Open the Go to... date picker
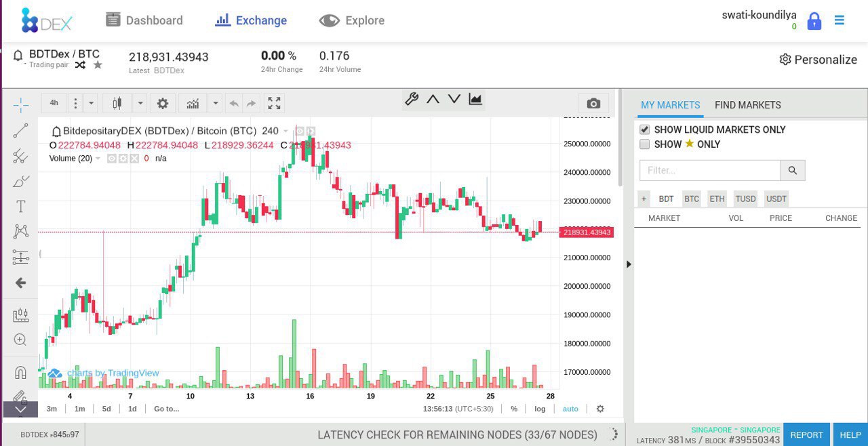868x446 pixels. point(167,409)
